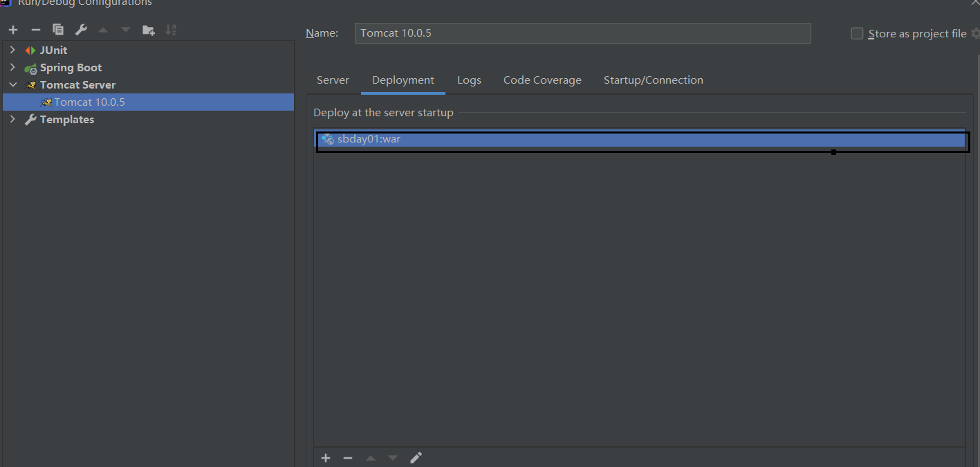This screenshot has height=467, width=980.
Task: Select the Tomcat Server label
Action: click(77, 85)
